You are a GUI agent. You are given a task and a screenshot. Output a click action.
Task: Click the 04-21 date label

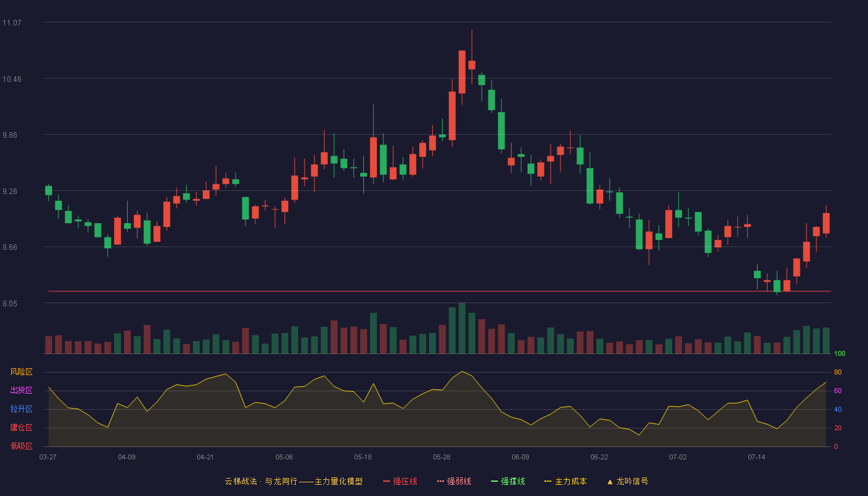click(205, 457)
